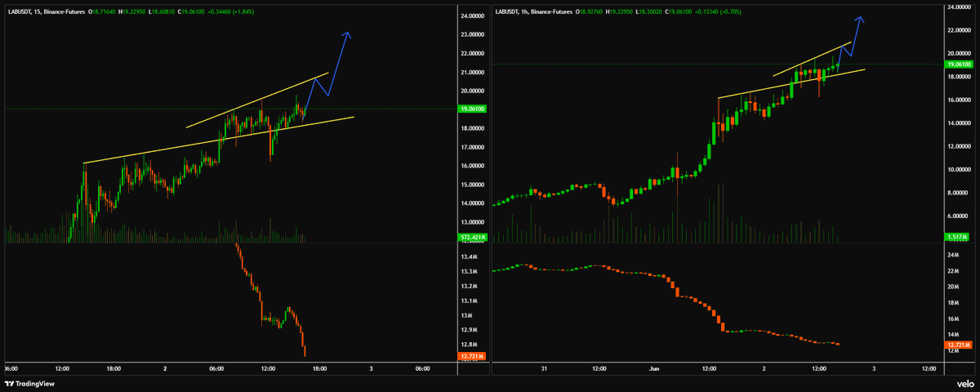Click the 13.4M open interest axis label
Screen dimensions: 980x392
pos(469,256)
